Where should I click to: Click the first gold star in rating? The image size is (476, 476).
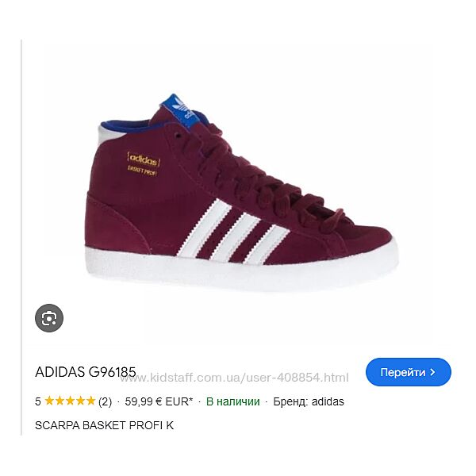(49, 401)
